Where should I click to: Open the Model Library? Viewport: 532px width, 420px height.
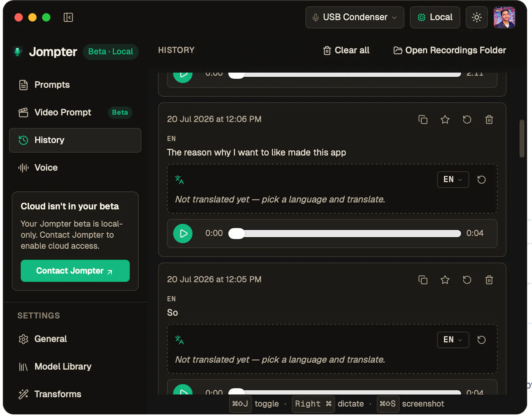click(75, 366)
